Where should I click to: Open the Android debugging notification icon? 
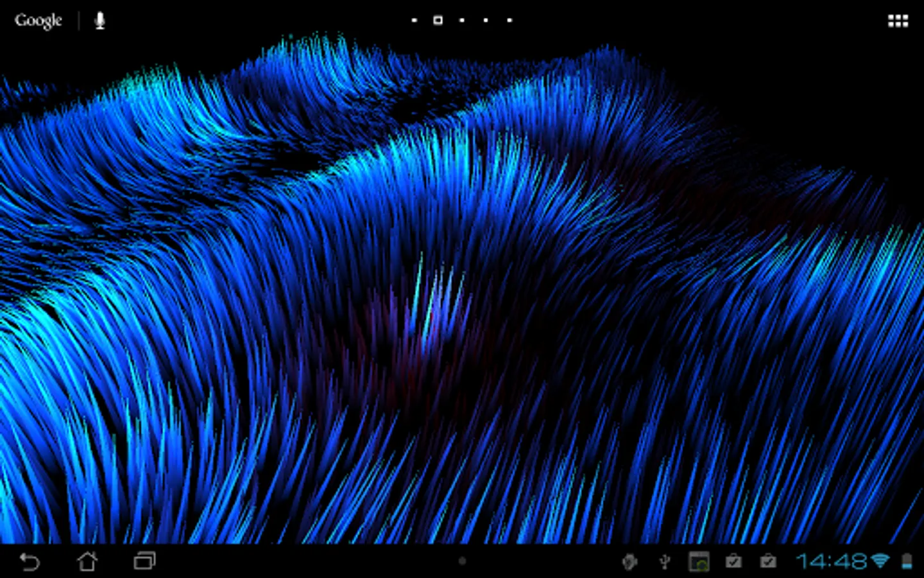[630, 562]
